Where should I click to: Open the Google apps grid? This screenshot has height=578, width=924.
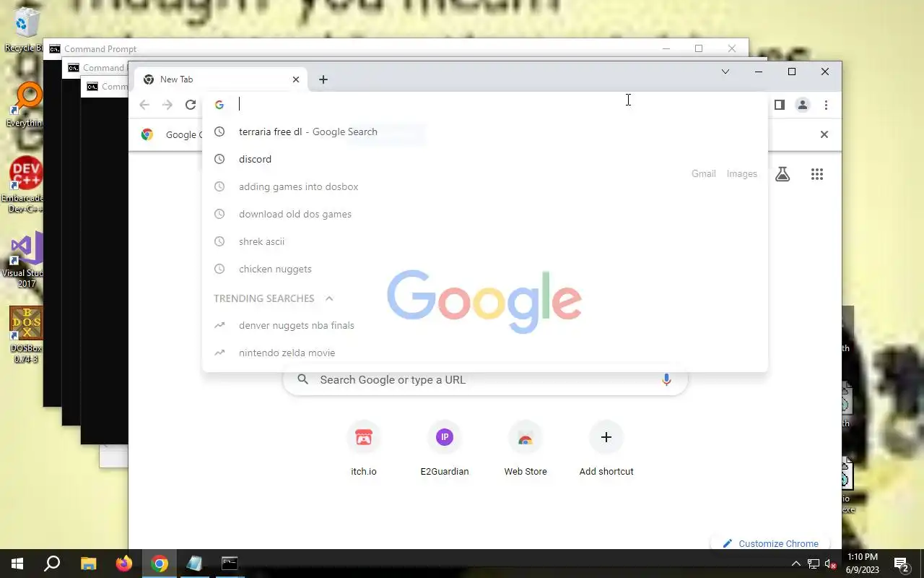pyautogui.click(x=817, y=174)
